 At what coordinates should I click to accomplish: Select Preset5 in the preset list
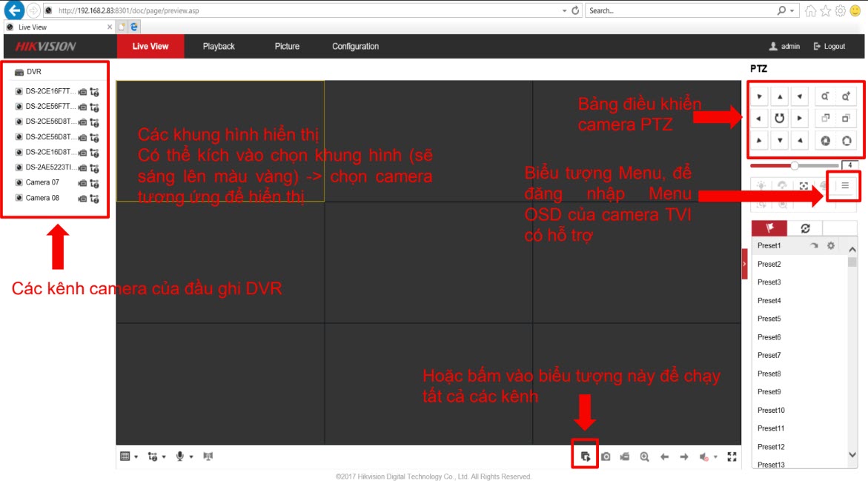769,319
